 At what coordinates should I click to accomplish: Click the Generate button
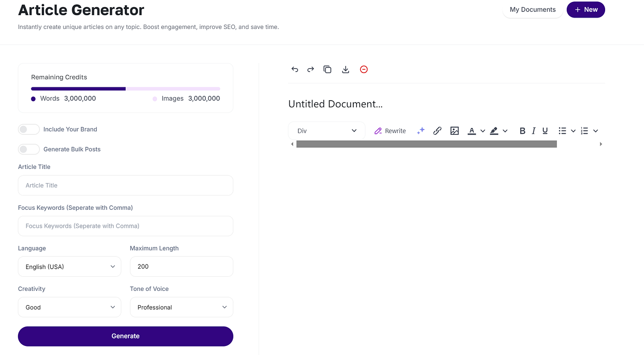pos(126,336)
